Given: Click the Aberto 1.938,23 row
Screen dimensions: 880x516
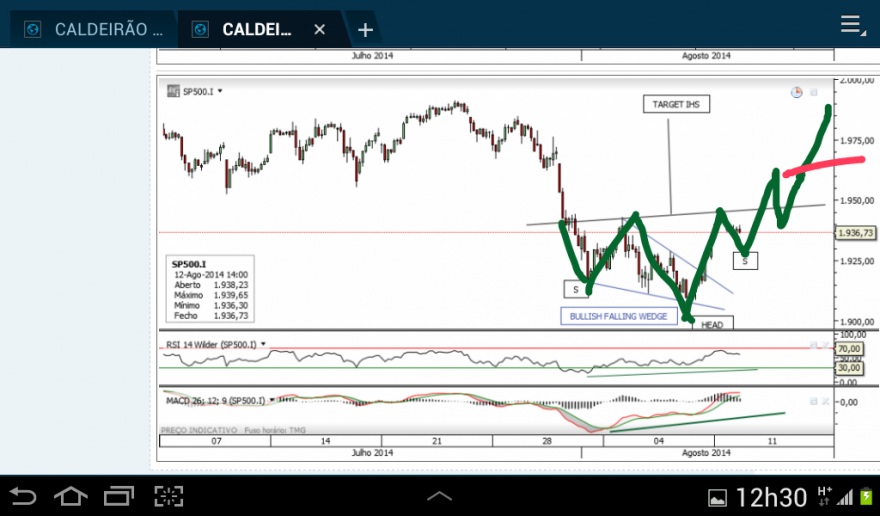Looking at the screenshot, I should [210, 285].
